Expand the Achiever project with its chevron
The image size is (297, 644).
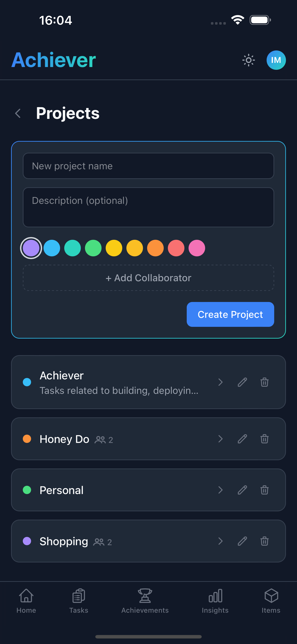coord(220,382)
